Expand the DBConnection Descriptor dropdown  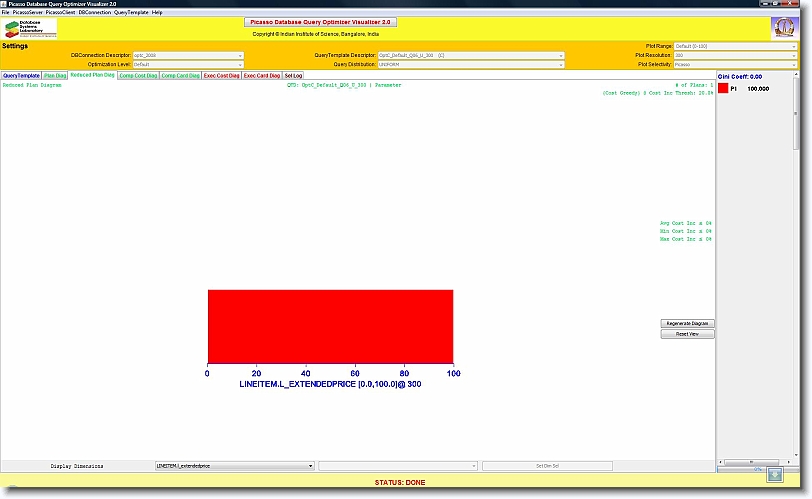point(188,55)
